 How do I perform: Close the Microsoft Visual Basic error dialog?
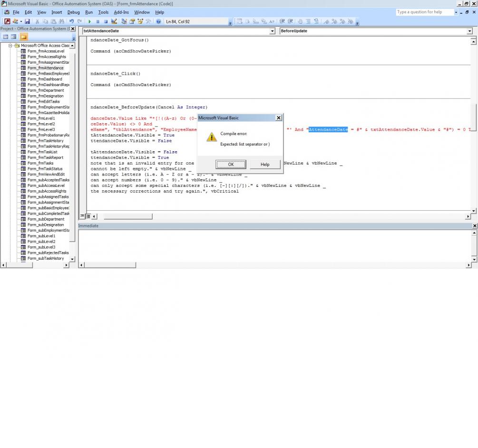pyautogui.click(x=278, y=118)
